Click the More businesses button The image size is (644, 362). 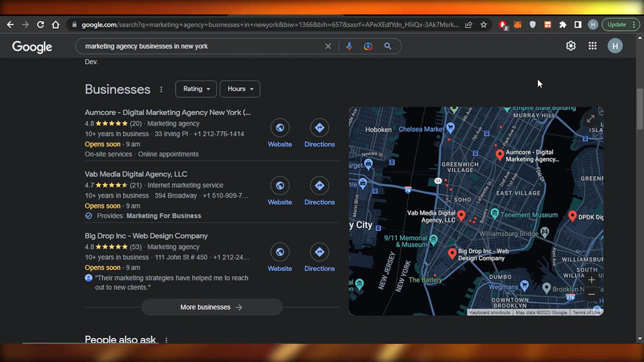(x=212, y=307)
